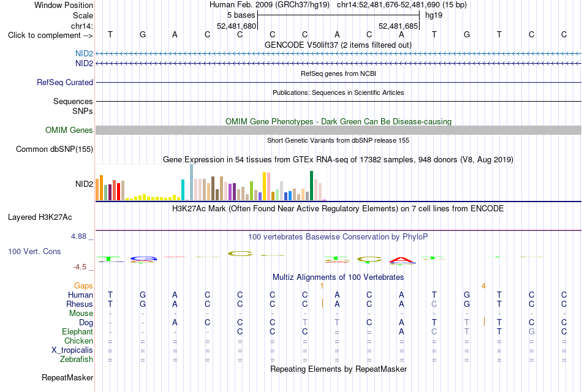The image size is (582, 392).
Task: Click the orange gap count 4
Action: click(x=483, y=286)
